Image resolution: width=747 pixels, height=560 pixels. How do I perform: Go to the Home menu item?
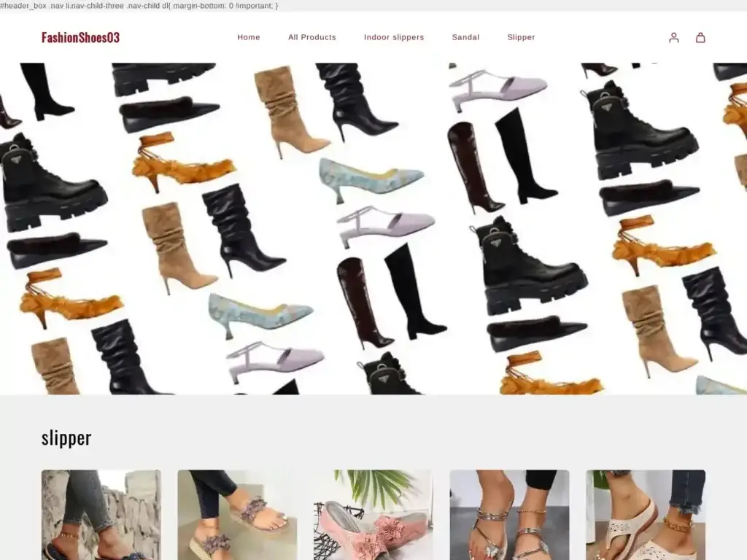pyautogui.click(x=249, y=37)
